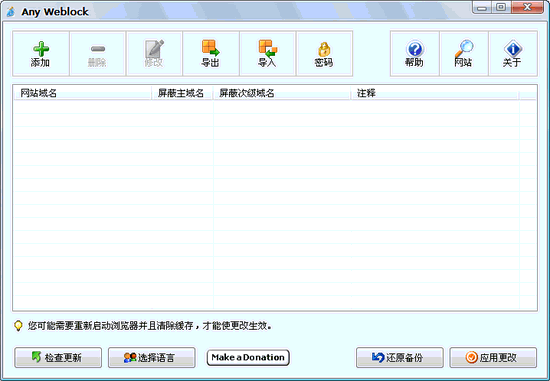Click the 还原备份 (Restore backup) button

click(x=400, y=357)
